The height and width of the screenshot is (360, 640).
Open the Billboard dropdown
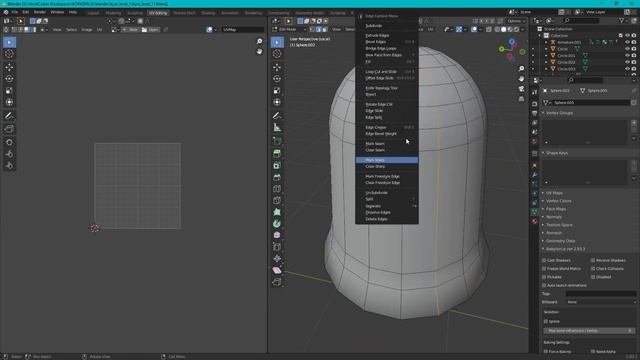click(601, 302)
